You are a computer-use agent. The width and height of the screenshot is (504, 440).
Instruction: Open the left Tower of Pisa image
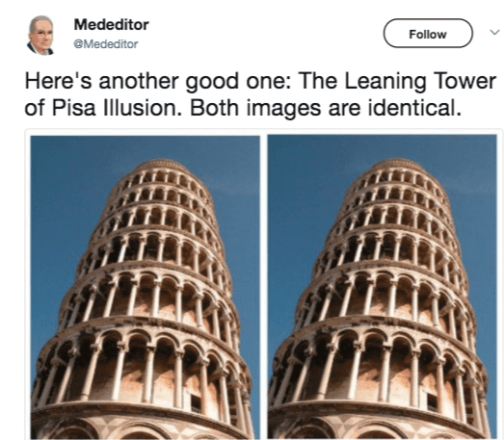[145, 287]
